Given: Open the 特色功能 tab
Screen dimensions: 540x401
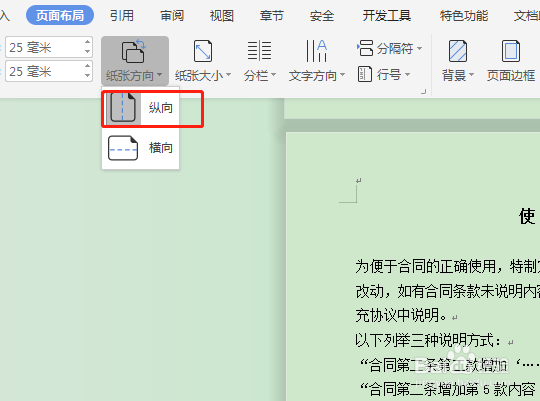Looking at the screenshot, I should [x=464, y=16].
